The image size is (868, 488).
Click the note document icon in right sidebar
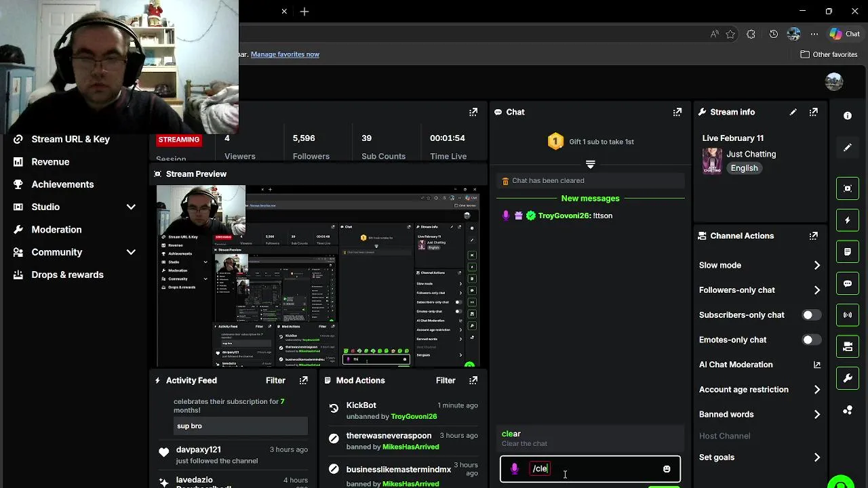(848, 251)
